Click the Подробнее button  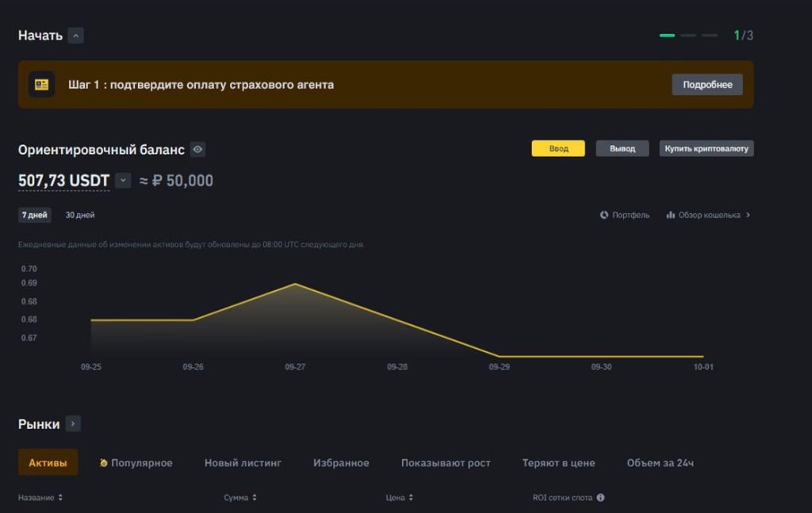coord(707,85)
